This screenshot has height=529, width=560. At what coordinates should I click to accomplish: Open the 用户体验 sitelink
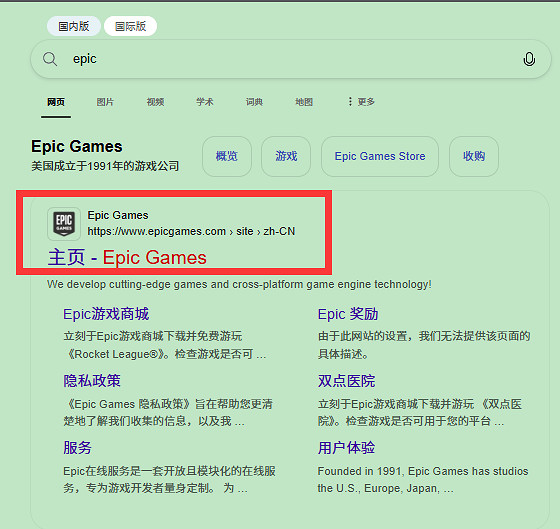pyautogui.click(x=346, y=448)
